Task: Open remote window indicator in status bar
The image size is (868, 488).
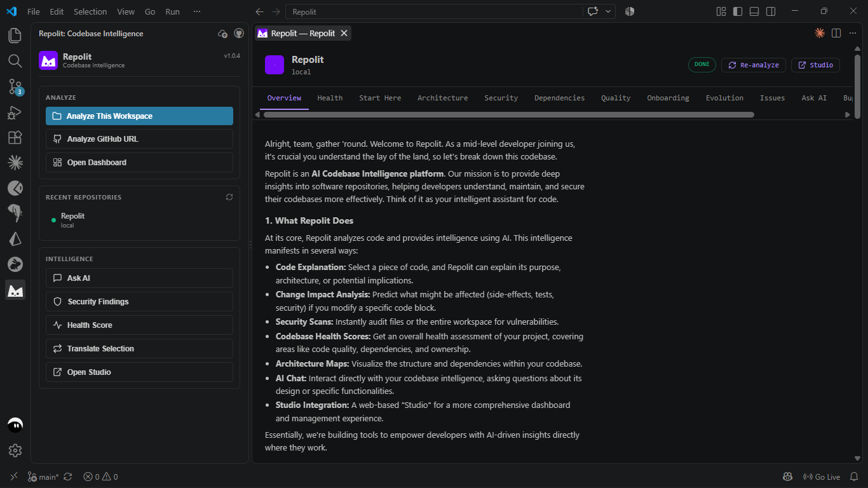Action: [x=13, y=477]
